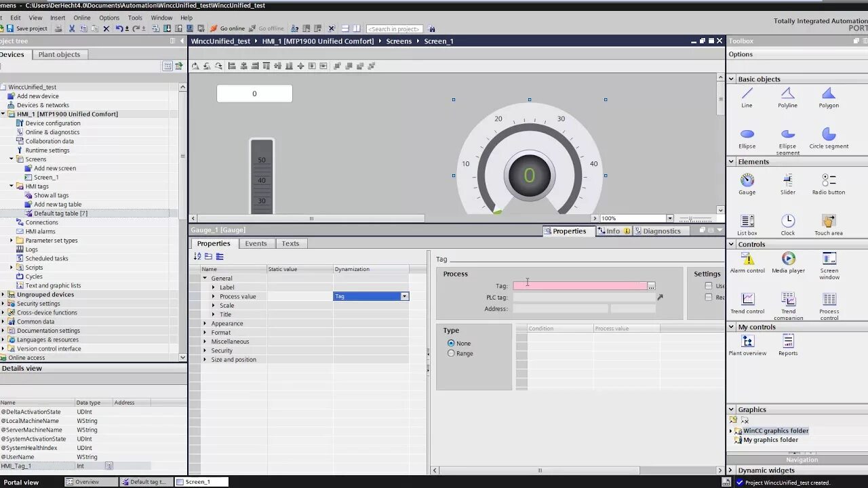Open the Insert menu
868x488 pixels.
pos(58,18)
